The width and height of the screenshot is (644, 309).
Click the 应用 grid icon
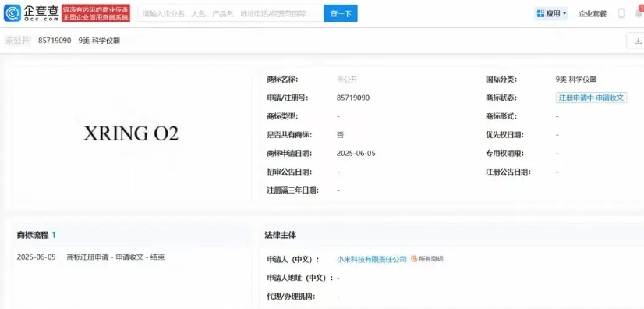(540, 13)
